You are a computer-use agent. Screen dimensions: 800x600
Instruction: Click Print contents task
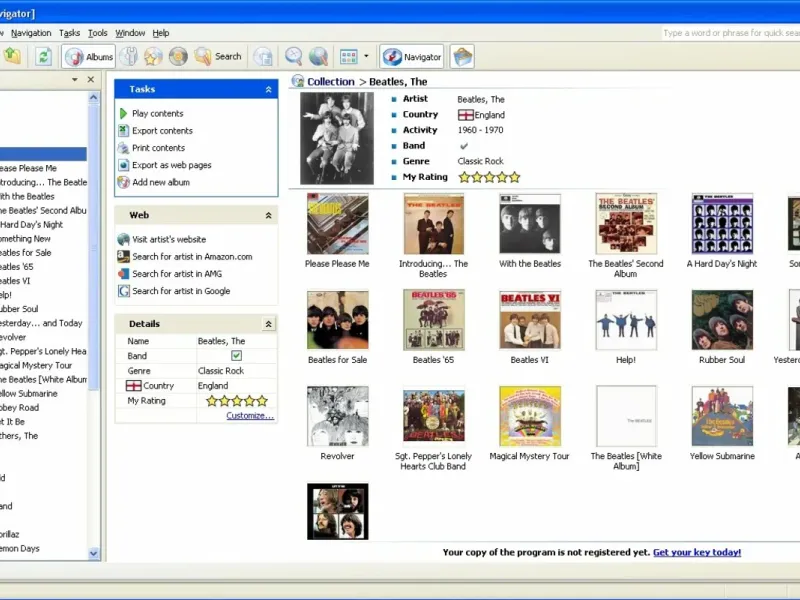click(x=159, y=148)
